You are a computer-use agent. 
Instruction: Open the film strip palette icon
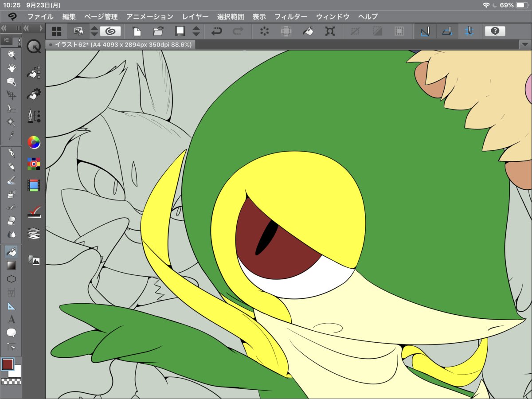click(34, 185)
